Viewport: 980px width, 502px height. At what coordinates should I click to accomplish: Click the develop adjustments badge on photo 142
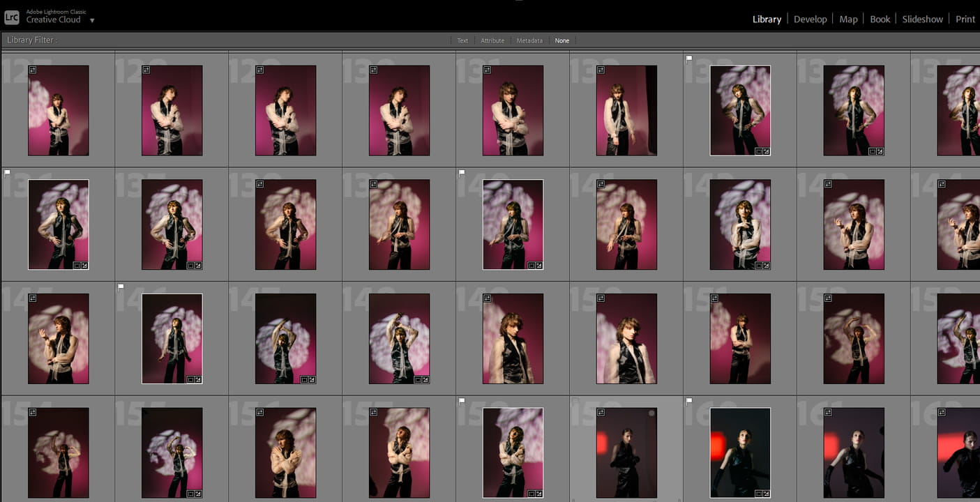pos(766,265)
